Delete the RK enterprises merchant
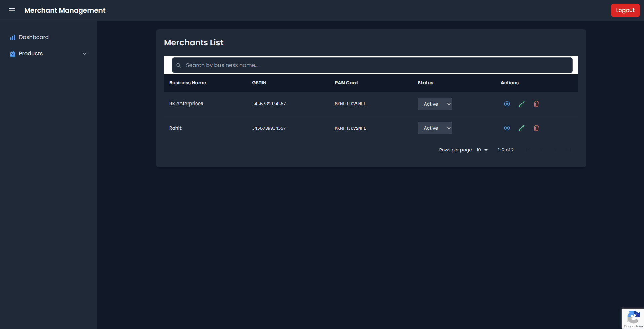 536,104
